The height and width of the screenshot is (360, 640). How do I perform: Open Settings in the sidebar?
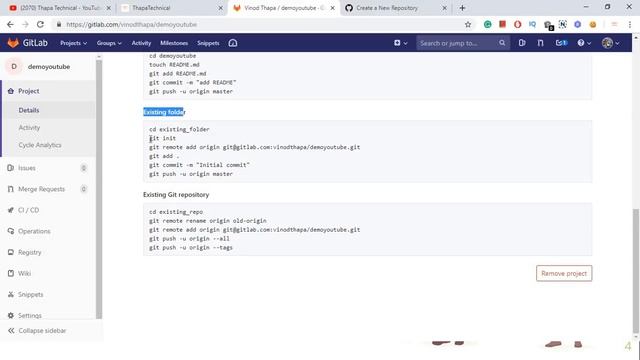29,316
